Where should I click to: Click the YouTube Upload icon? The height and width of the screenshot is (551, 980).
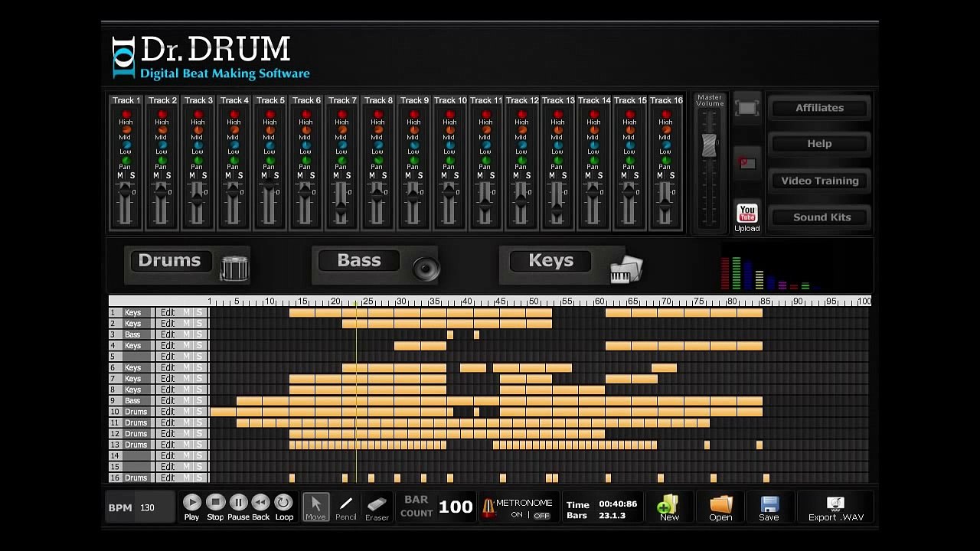pyautogui.click(x=746, y=218)
